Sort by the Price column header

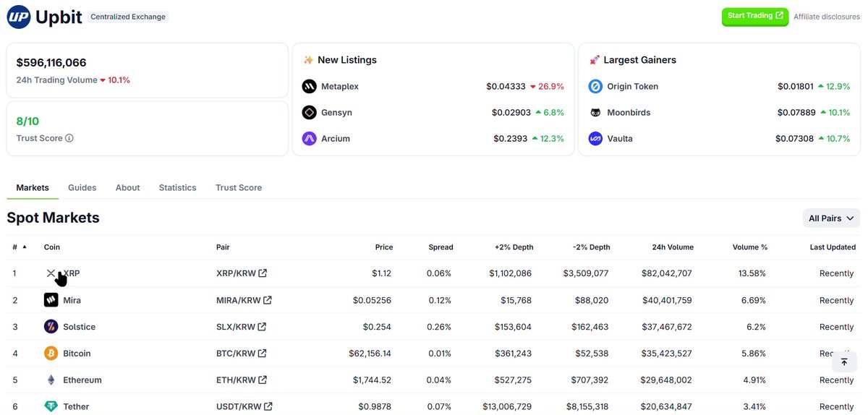click(x=384, y=247)
